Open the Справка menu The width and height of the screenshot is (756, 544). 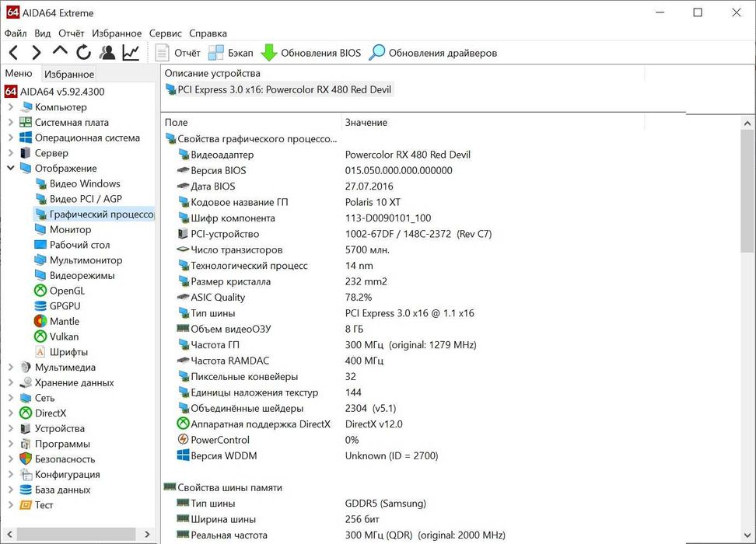pyautogui.click(x=208, y=33)
